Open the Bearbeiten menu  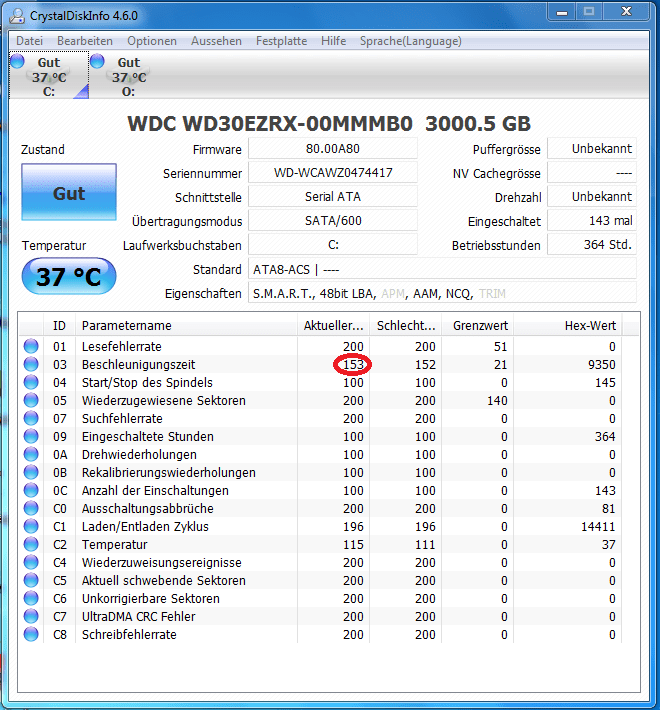[85, 41]
